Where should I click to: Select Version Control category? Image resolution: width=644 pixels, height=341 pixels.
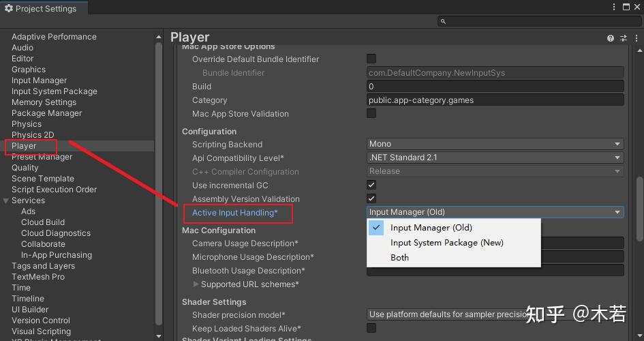point(41,321)
